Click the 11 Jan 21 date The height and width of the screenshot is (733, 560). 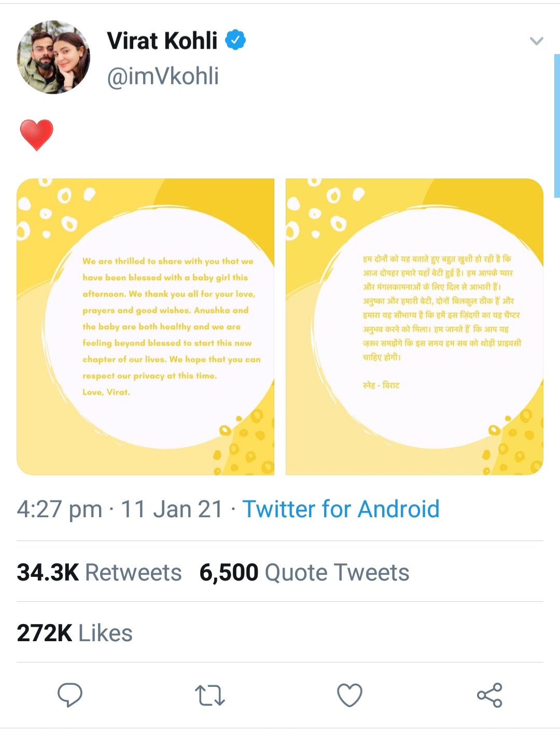[172, 509]
